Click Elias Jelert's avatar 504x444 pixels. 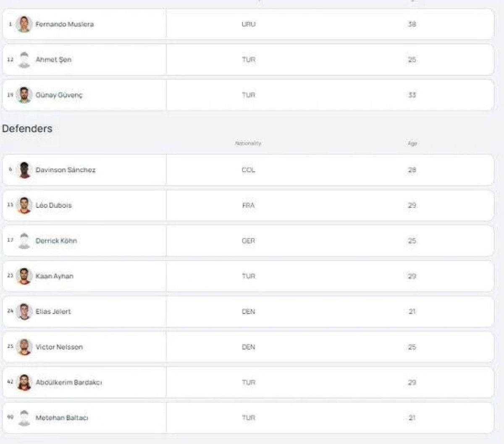[24, 311]
